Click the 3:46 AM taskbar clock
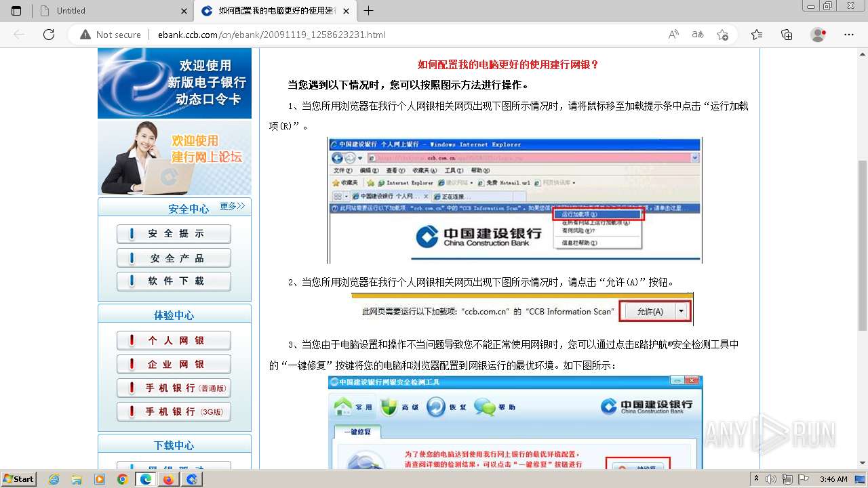Image resolution: width=868 pixels, height=488 pixels. tap(833, 479)
